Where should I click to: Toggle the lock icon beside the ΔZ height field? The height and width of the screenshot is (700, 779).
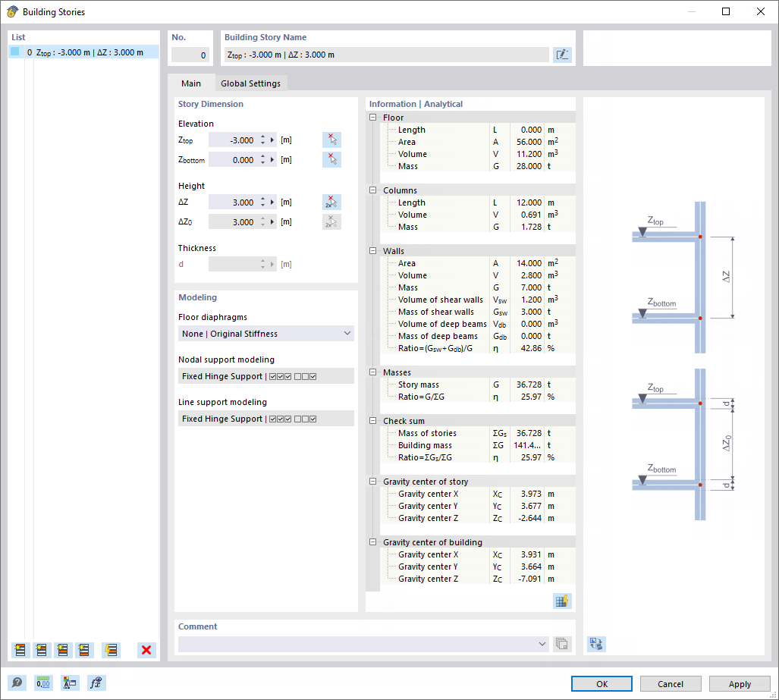(x=331, y=201)
